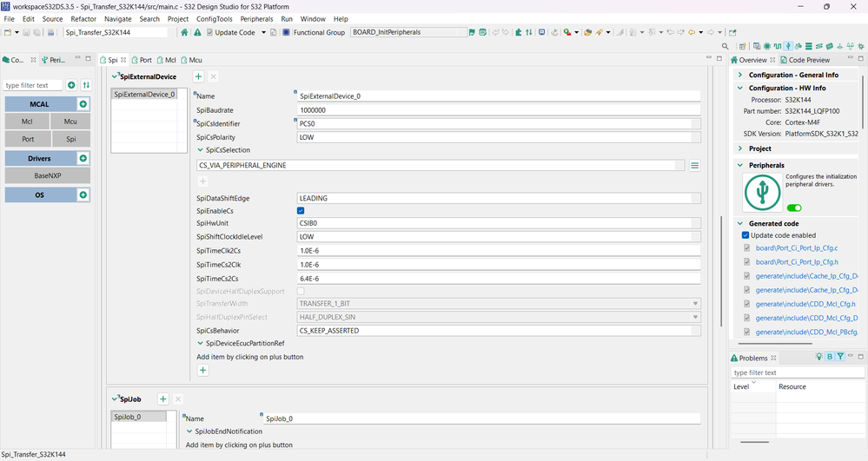This screenshot has width=868, height=461.
Task: Switch to the Code Preview tab
Action: (x=805, y=60)
